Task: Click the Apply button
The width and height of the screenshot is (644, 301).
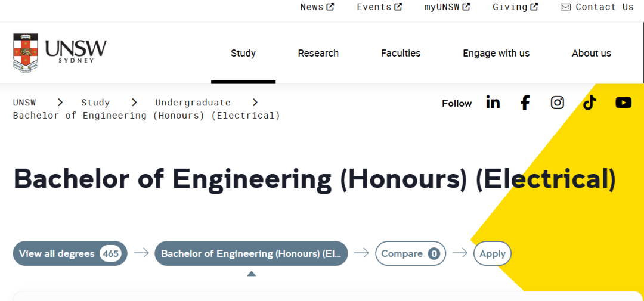Action: tap(493, 253)
